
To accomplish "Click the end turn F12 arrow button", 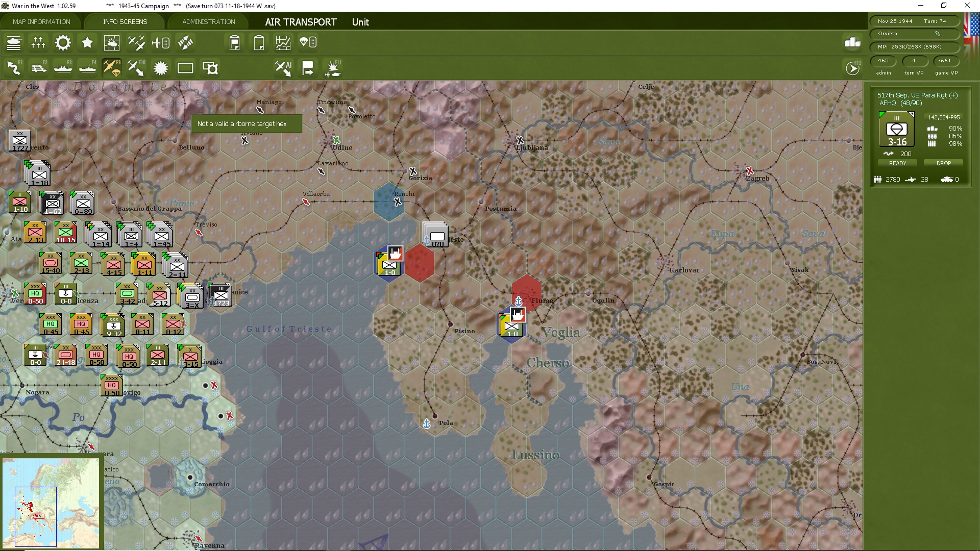I will (x=853, y=68).
